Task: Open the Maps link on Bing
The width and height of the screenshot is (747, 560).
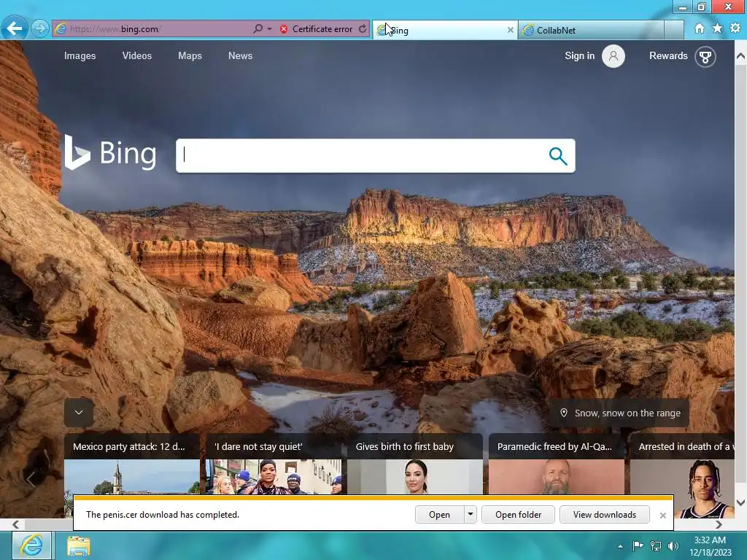Action: click(x=190, y=55)
